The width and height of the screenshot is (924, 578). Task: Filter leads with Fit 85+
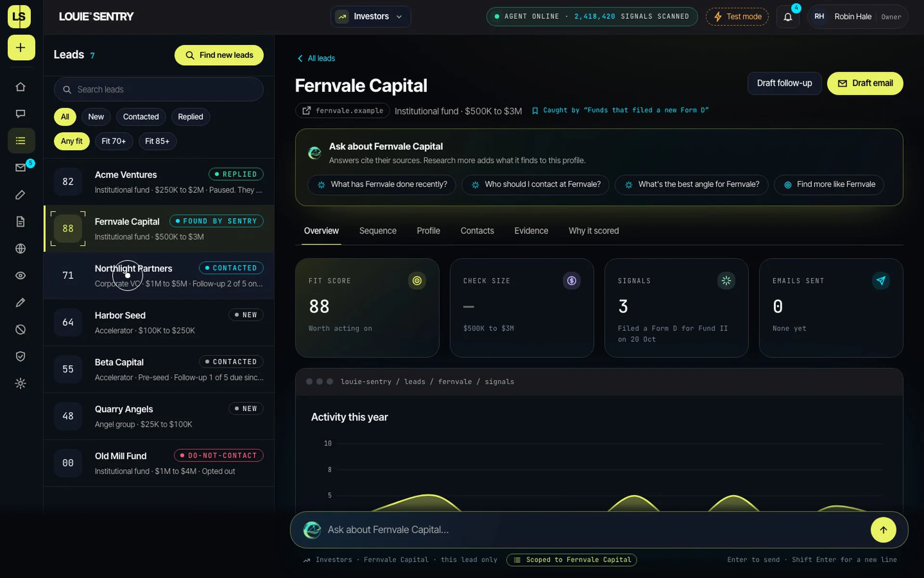(157, 141)
